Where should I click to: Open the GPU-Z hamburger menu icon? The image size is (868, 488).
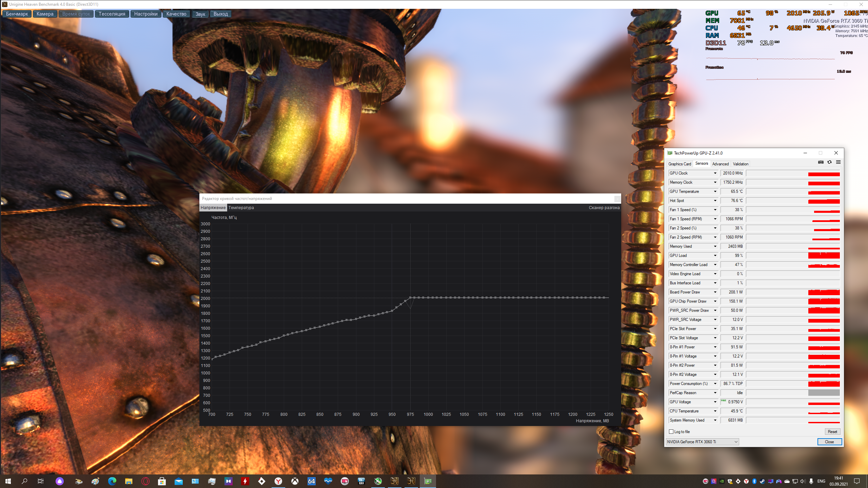(838, 162)
